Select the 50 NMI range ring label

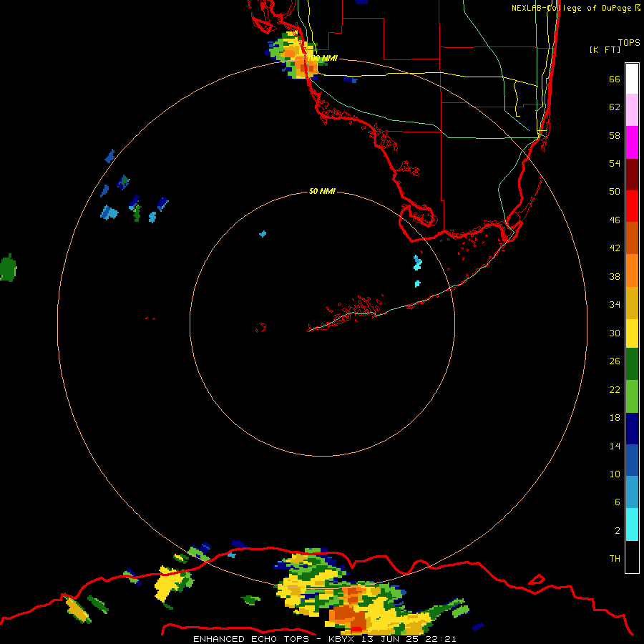pos(322,191)
